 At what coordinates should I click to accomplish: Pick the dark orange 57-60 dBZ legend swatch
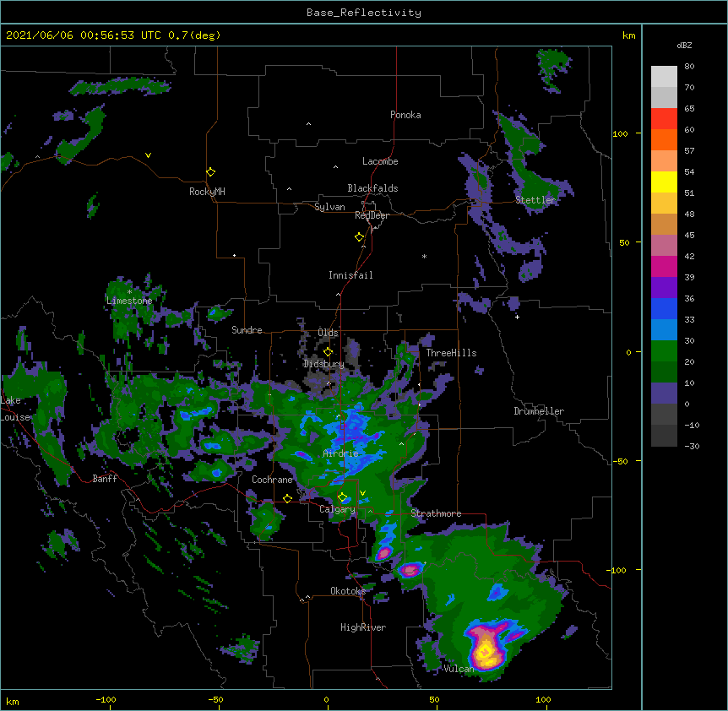point(664,139)
